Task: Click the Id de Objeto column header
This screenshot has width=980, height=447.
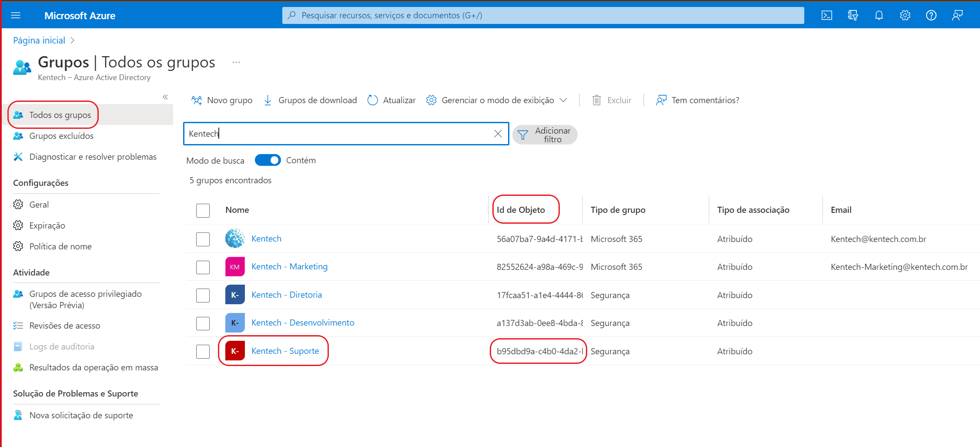Action: coord(521,210)
